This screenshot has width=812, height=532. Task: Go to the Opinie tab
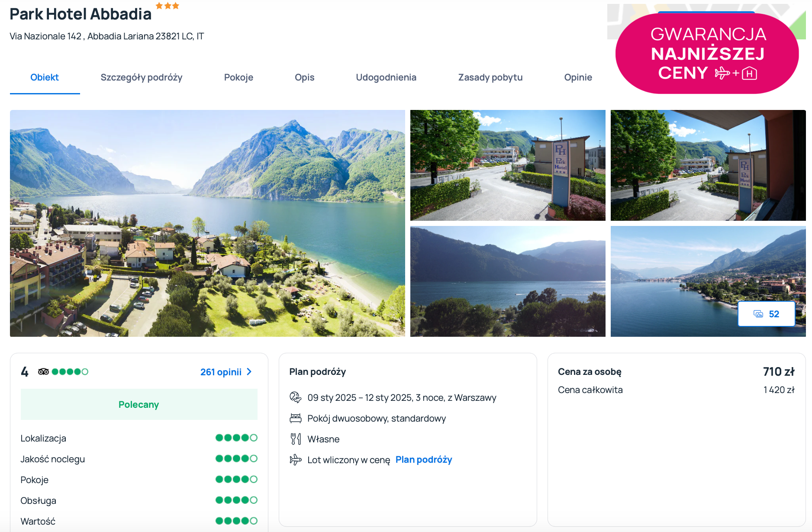click(x=578, y=77)
